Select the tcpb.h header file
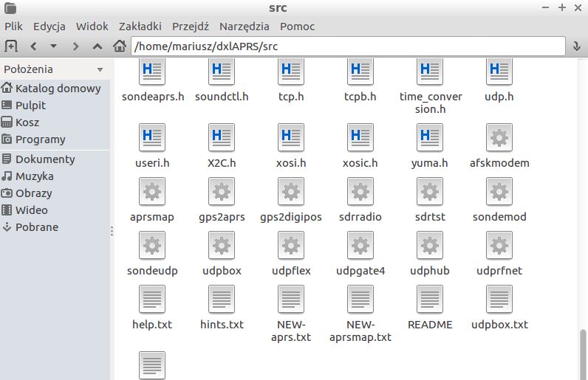 coord(360,80)
